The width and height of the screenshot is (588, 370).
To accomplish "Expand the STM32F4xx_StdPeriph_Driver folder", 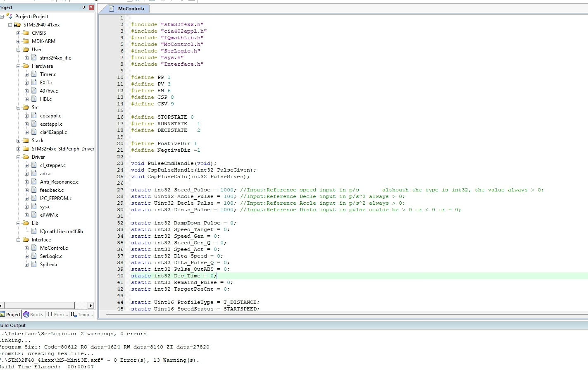I will tap(19, 149).
